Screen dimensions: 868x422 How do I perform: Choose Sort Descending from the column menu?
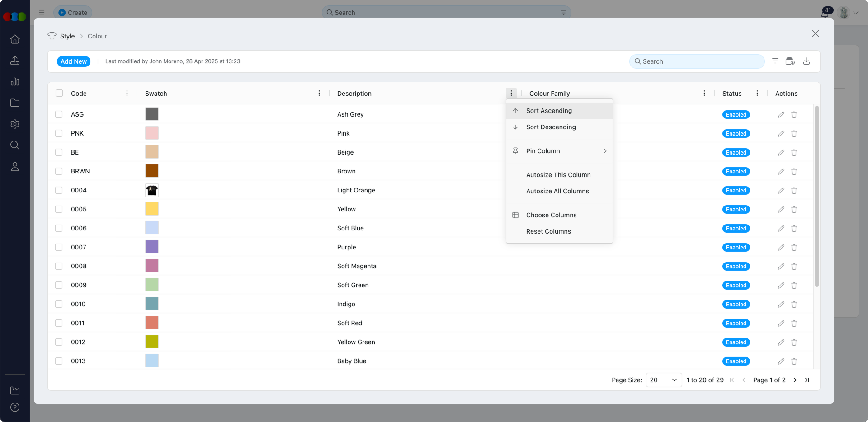pyautogui.click(x=551, y=127)
